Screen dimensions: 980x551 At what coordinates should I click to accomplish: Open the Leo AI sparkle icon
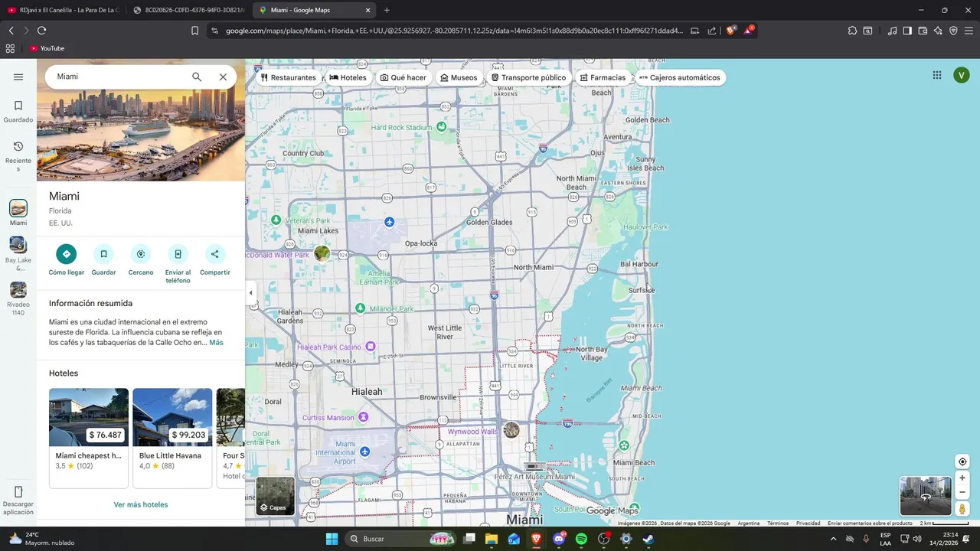click(x=938, y=31)
